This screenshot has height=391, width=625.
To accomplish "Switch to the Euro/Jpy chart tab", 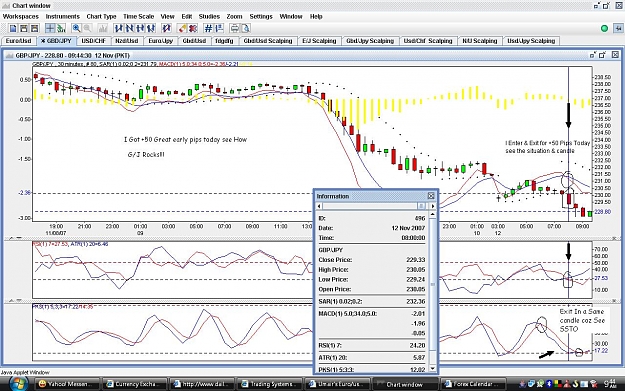I will (x=161, y=41).
